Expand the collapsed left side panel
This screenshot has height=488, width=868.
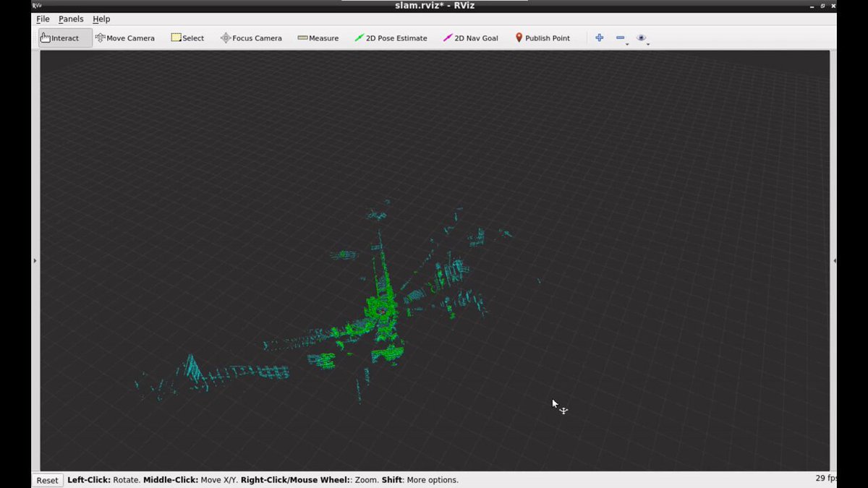coord(35,260)
